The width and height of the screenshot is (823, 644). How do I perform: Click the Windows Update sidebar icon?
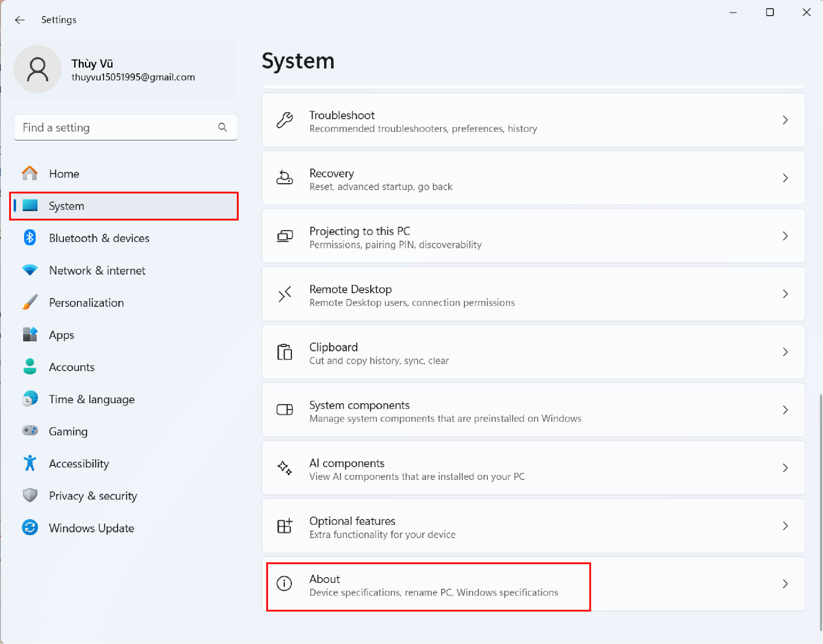(x=30, y=528)
